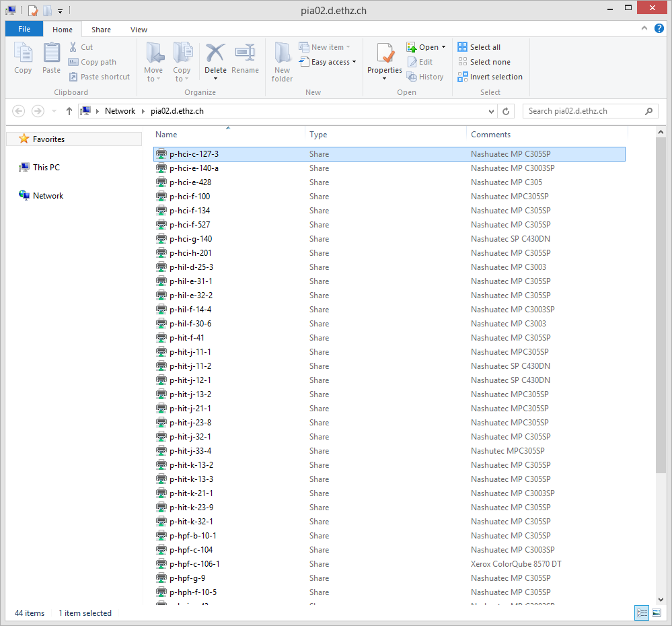Open the address bar history dropdown
This screenshot has width=672, height=626.
click(491, 111)
